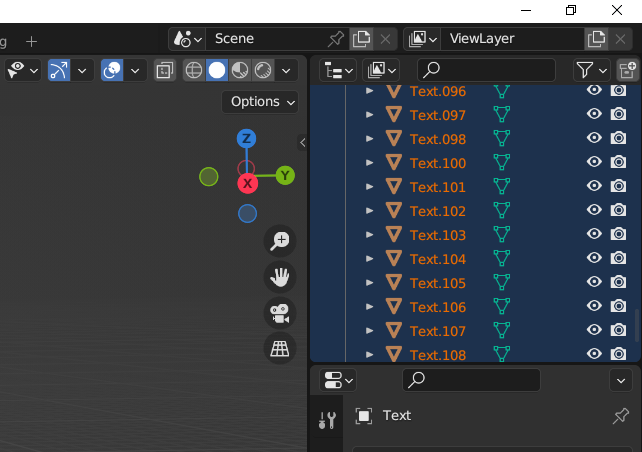642x452 pixels.
Task: Toggle camera view with camera icon
Action: [x=280, y=313]
